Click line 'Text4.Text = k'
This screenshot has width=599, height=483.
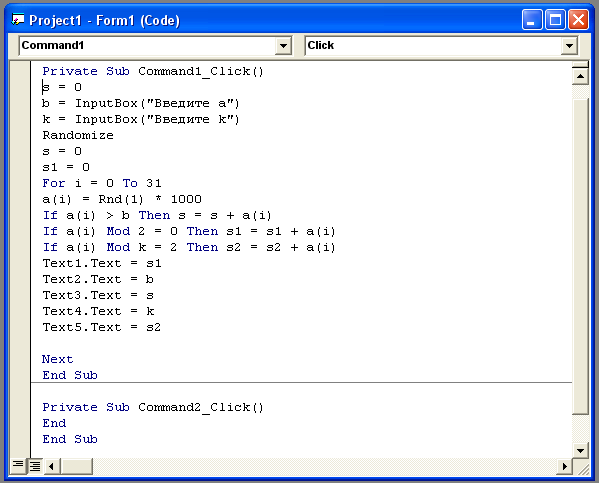[99, 311]
